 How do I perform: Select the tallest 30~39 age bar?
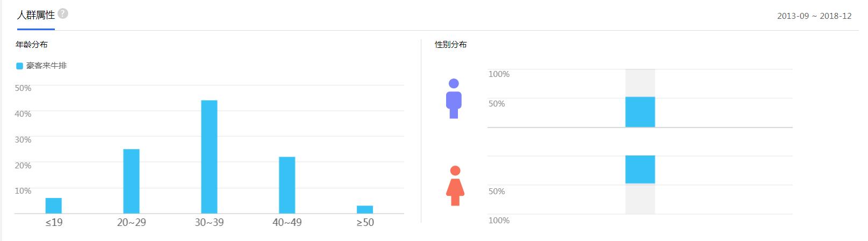pos(209,157)
